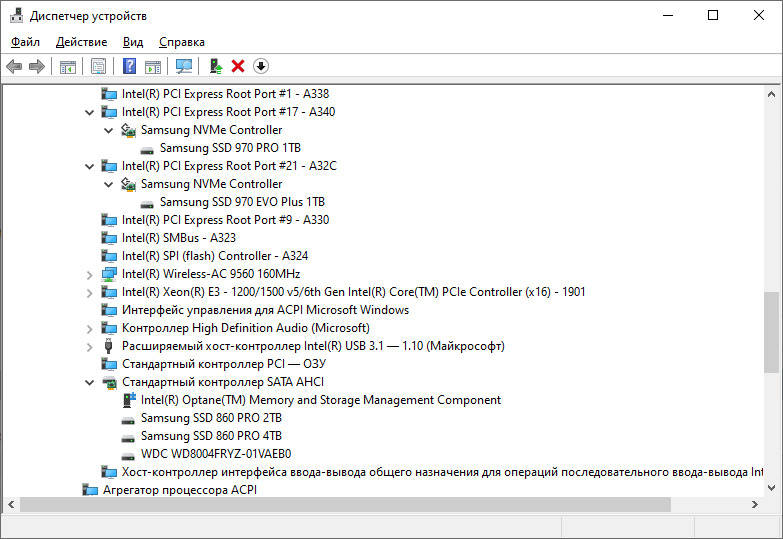Click the Disable device down-arrow icon
Image resolution: width=783 pixels, height=539 pixels.
pyautogui.click(x=261, y=66)
